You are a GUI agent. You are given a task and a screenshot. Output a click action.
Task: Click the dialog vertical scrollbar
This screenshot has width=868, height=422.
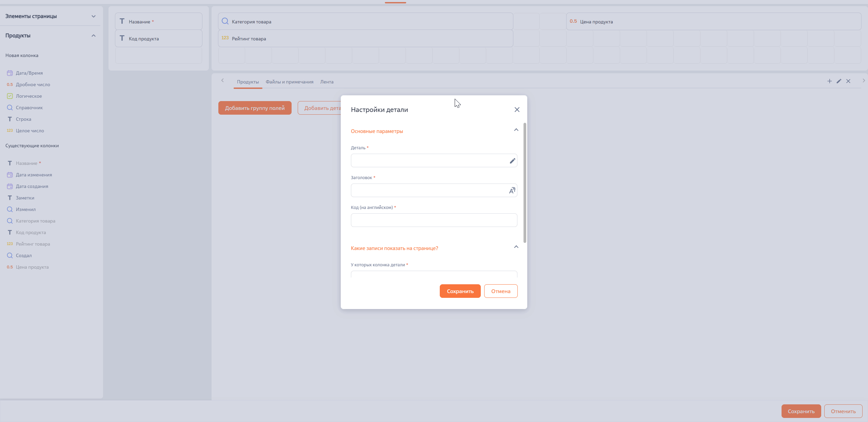525,183
